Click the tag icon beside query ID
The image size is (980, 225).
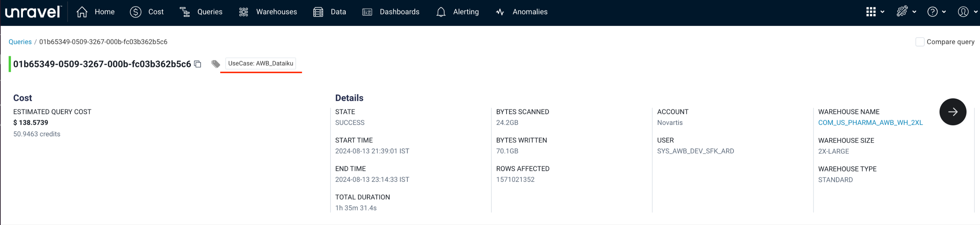(216, 64)
